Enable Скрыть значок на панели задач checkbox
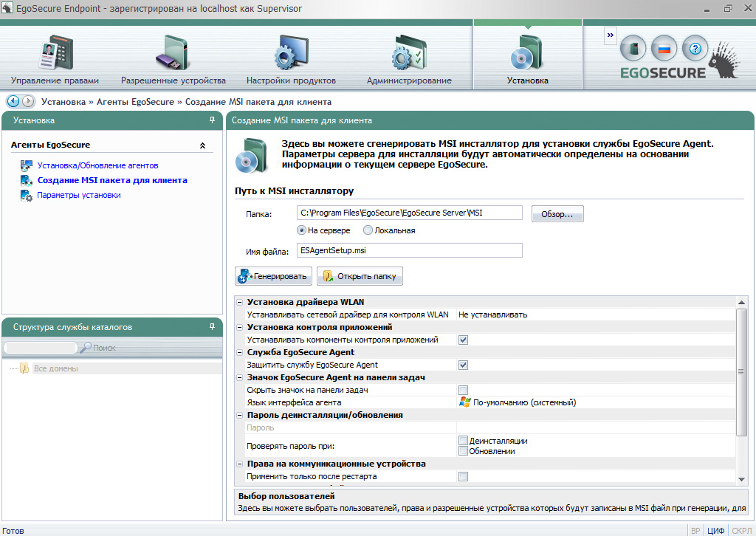Image resolution: width=756 pixels, height=536 pixels. tap(464, 390)
